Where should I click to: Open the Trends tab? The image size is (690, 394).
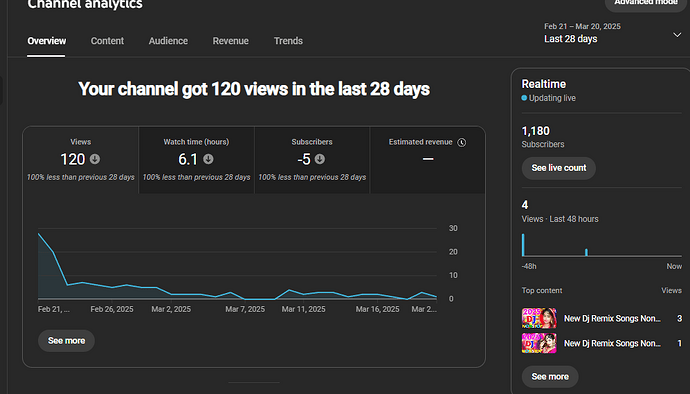288,41
